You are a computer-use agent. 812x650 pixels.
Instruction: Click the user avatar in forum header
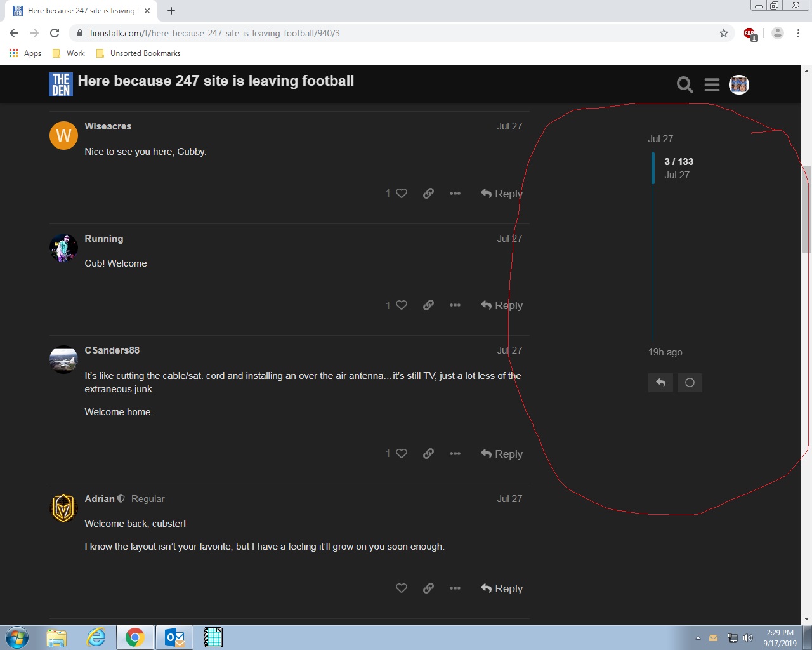click(x=739, y=84)
